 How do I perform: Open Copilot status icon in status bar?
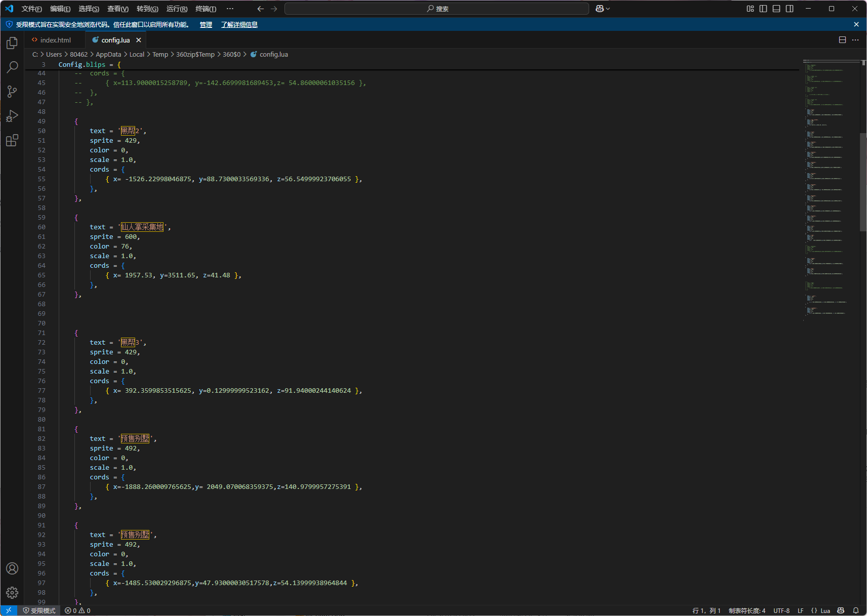pyautogui.click(x=841, y=610)
